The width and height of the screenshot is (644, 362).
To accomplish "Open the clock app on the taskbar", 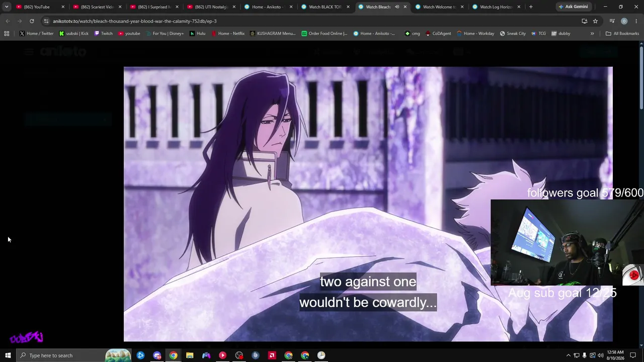I will pyautogui.click(x=321, y=355).
